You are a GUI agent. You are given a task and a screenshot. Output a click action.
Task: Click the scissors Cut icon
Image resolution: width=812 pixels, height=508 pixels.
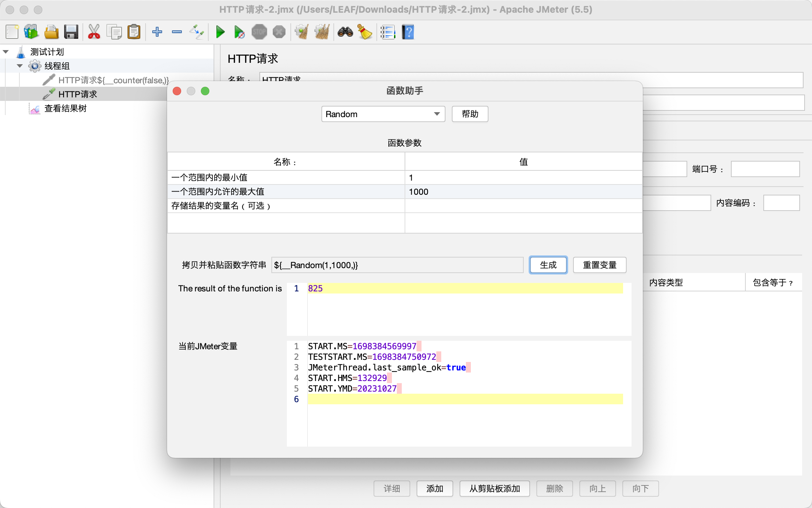point(94,32)
